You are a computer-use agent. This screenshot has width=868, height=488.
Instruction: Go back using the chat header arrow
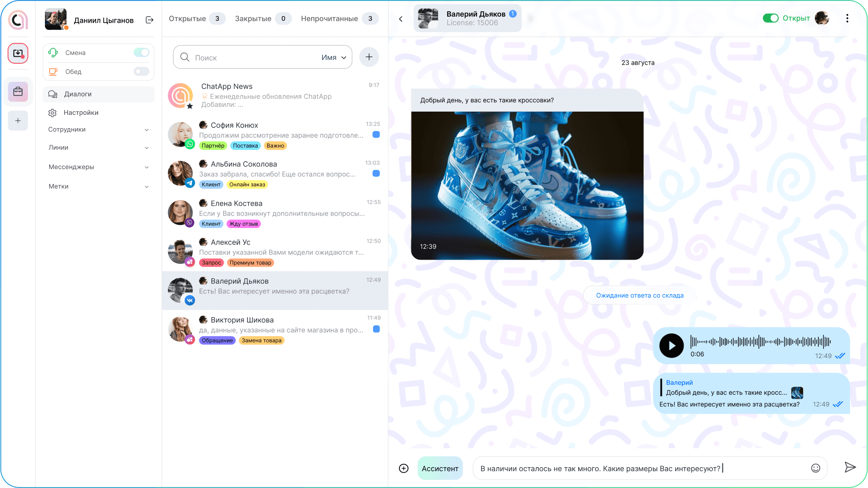401,19
